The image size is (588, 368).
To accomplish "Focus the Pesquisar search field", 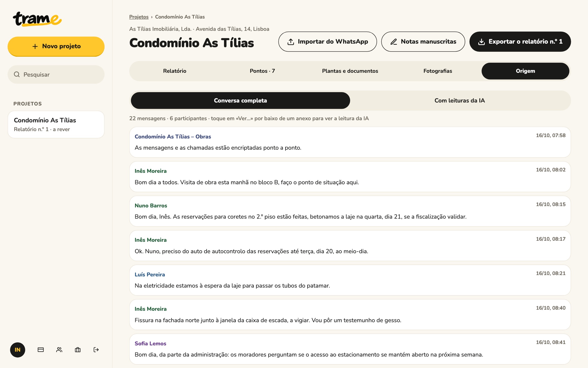I will pyautogui.click(x=56, y=74).
